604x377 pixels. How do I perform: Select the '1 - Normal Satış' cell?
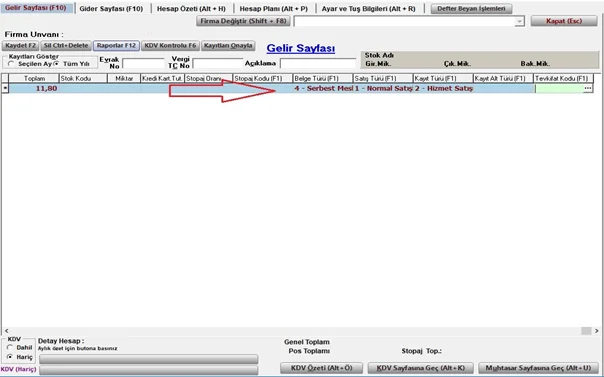tap(383, 89)
